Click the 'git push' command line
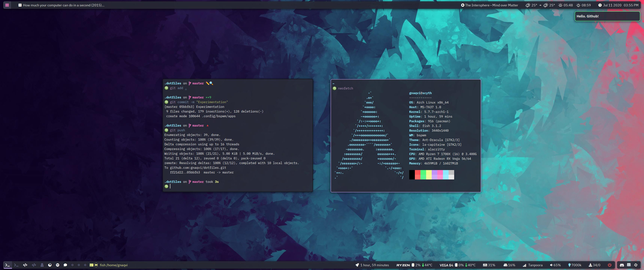This screenshot has width=644, height=270. click(177, 130)
